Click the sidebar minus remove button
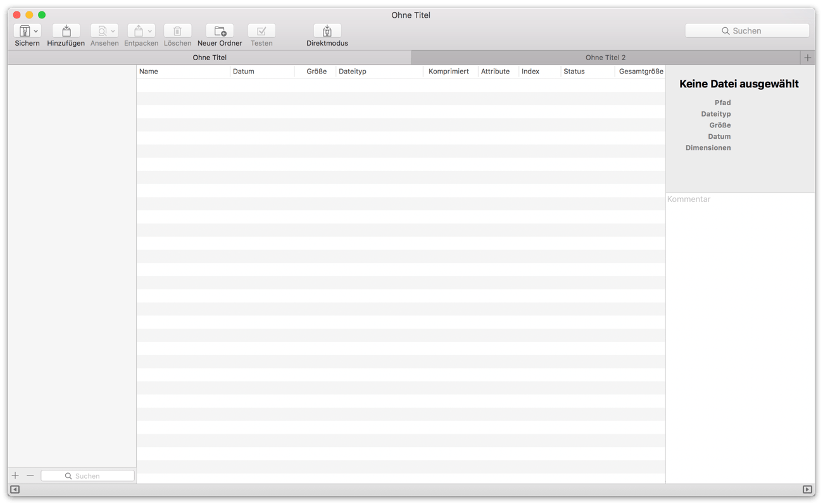Screen dimensions: 823x504 coord(30,476)
